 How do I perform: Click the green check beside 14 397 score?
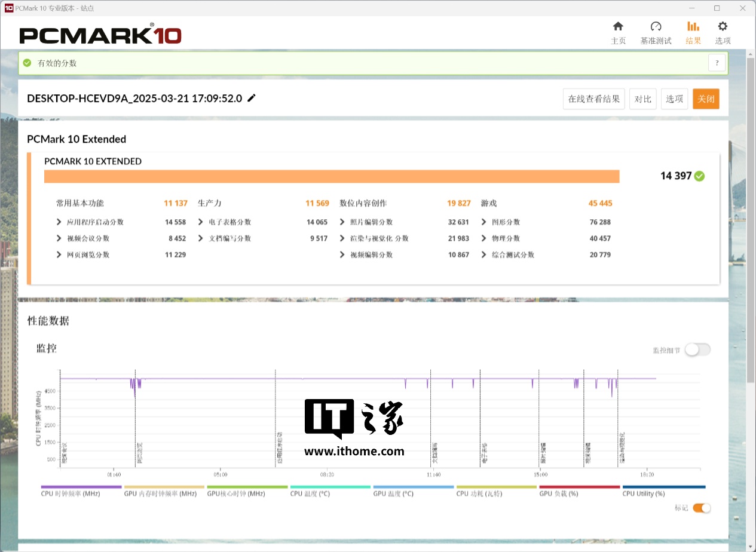(x=699, y=176)
